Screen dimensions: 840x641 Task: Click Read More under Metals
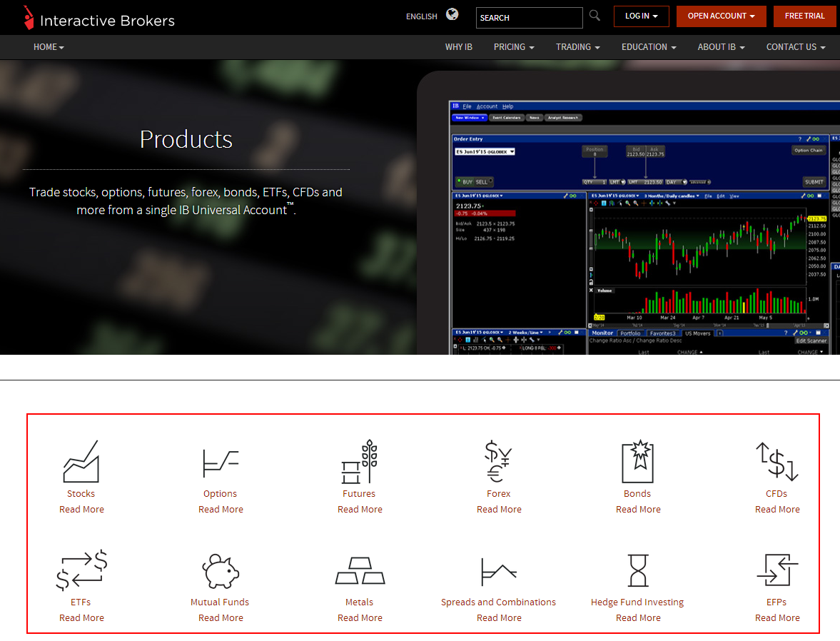click(x=360, y=618)
